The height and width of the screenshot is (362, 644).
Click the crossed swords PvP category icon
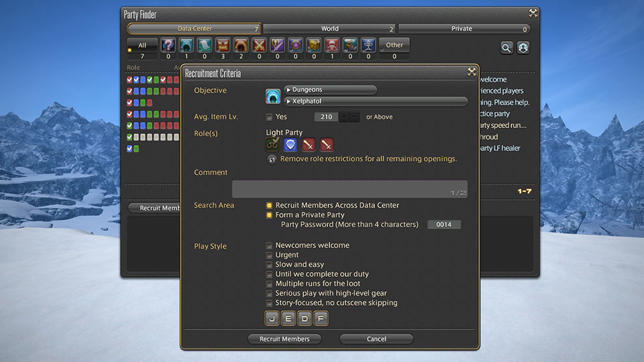click(x=259, y=46)
